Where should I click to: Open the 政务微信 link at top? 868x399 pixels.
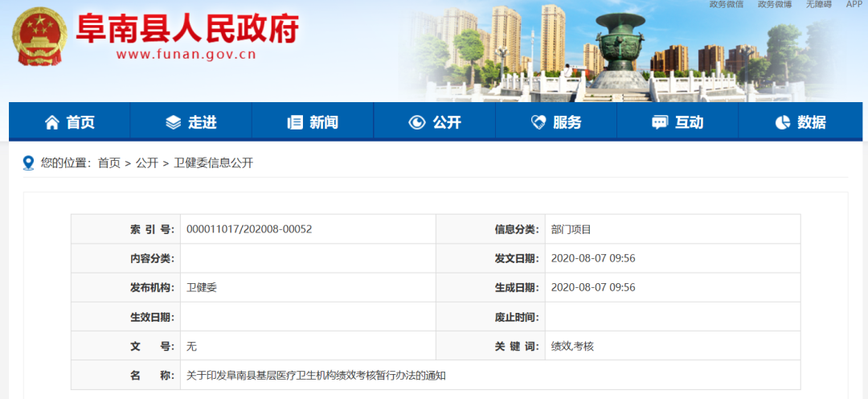(727, 5)
